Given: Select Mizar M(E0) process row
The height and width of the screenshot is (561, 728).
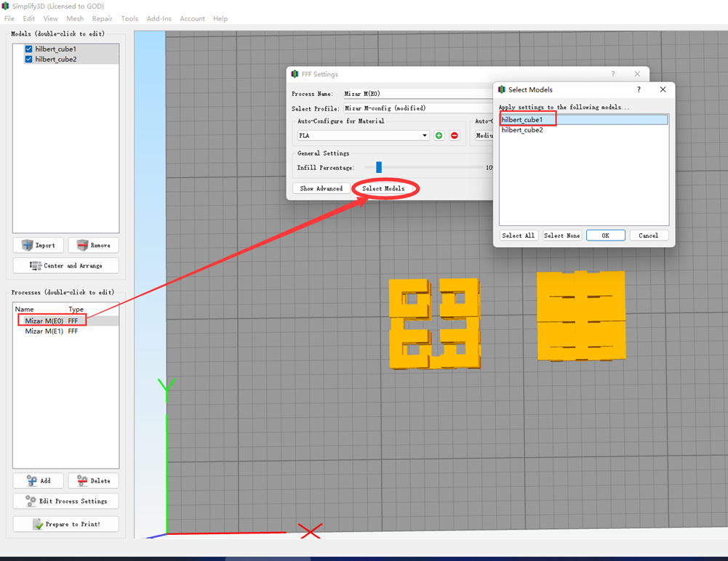Looking at the screenshot, I should (x=66, y=320).
